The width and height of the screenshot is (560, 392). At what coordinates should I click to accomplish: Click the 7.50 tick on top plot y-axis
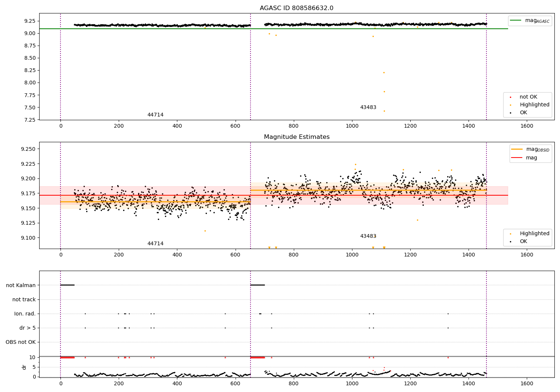pos(29,108)
